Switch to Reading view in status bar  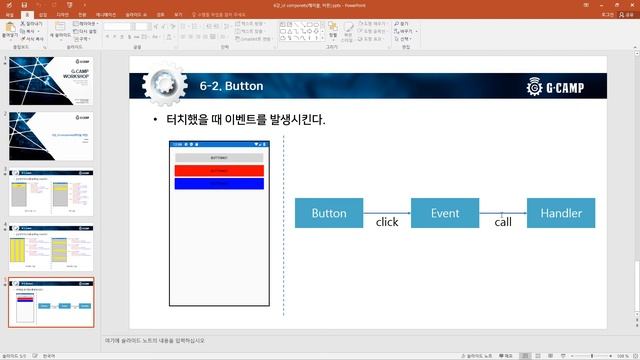click(550, 356)
